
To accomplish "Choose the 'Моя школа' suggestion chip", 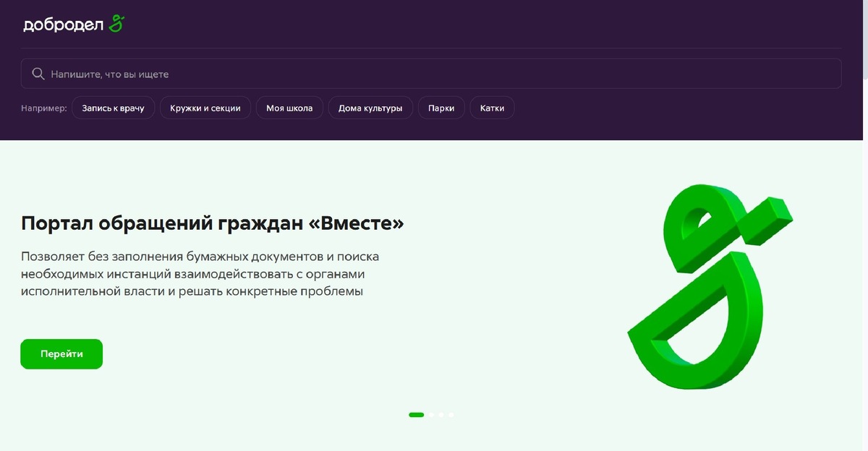I will coord(289,108).
